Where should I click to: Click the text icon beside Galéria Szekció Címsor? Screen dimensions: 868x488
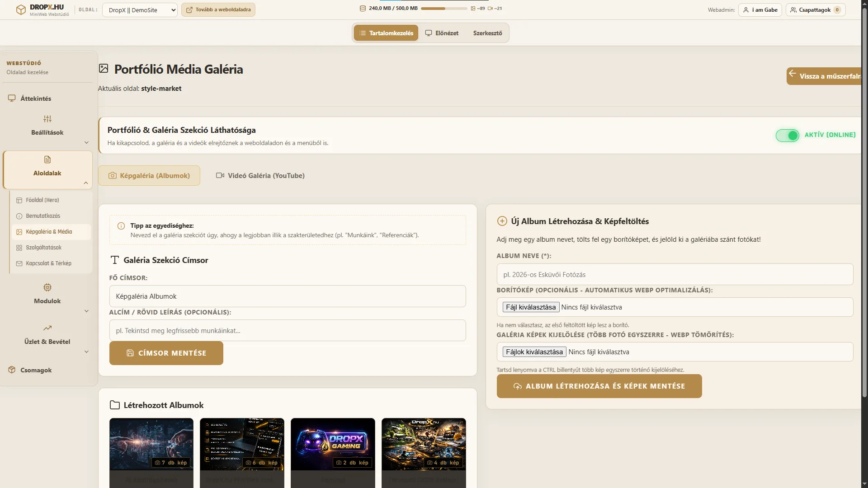coord(115,260)
